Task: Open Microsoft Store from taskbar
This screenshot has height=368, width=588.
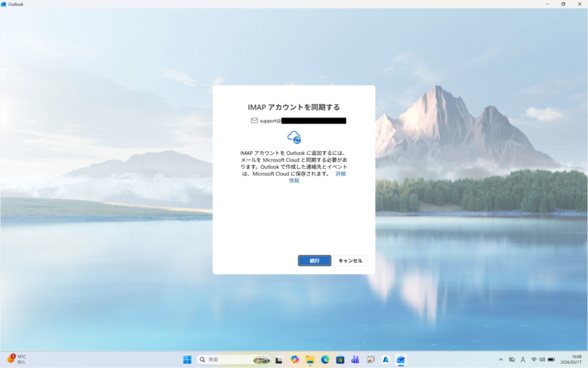Action: 340,359
